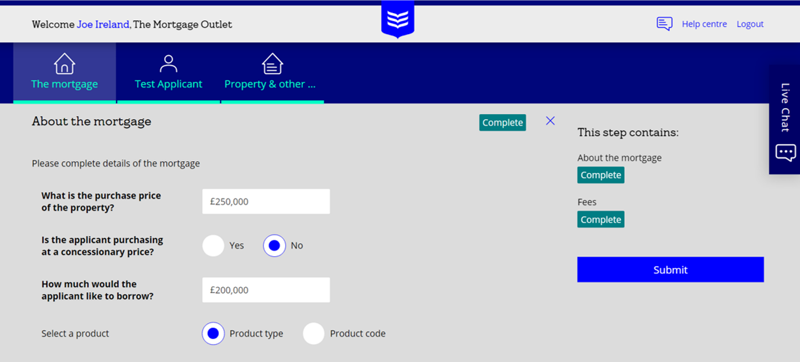The image size is (800, 362).
Task: Click the house document icon above Property & other
Action: [x=272, y=64]
